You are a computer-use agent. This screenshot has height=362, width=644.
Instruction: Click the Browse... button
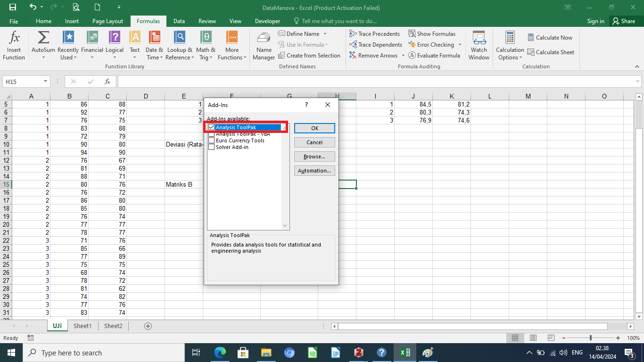point(314,156)
